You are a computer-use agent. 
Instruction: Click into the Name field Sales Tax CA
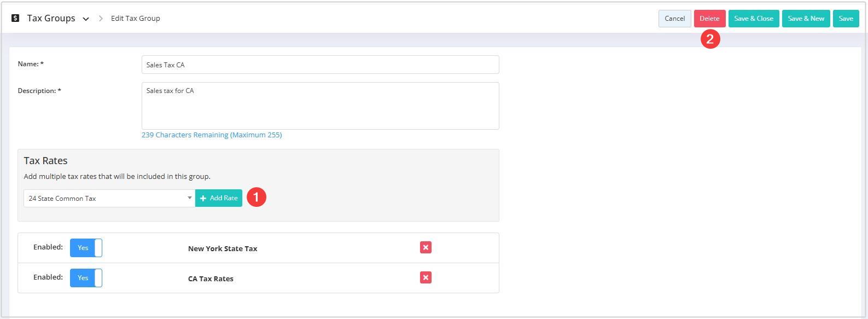click(320, 65)
